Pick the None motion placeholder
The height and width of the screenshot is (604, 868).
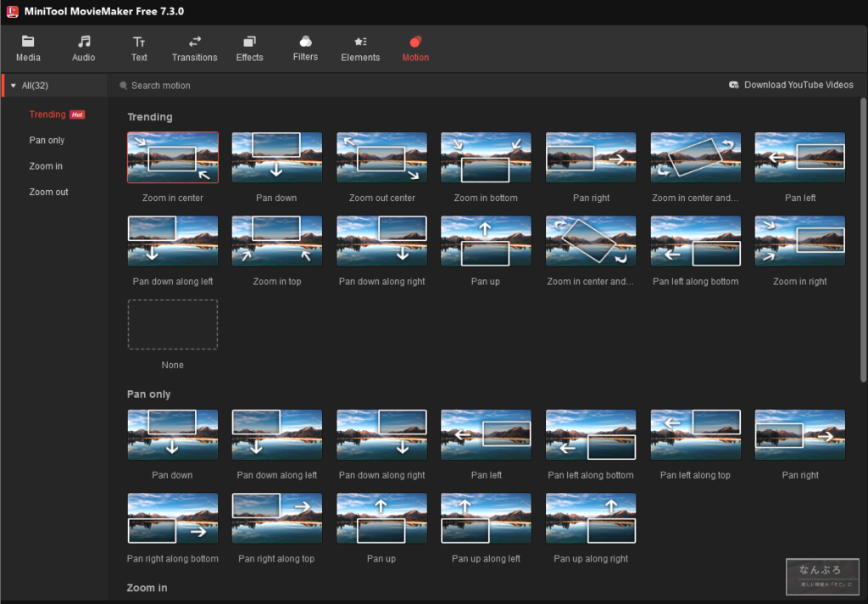tap(173, 324)
